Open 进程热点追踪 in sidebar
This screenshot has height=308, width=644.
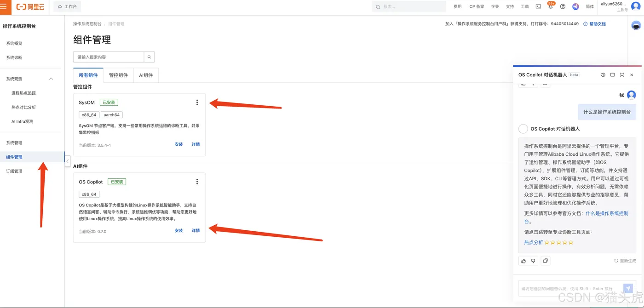click(x=23, y=93)
